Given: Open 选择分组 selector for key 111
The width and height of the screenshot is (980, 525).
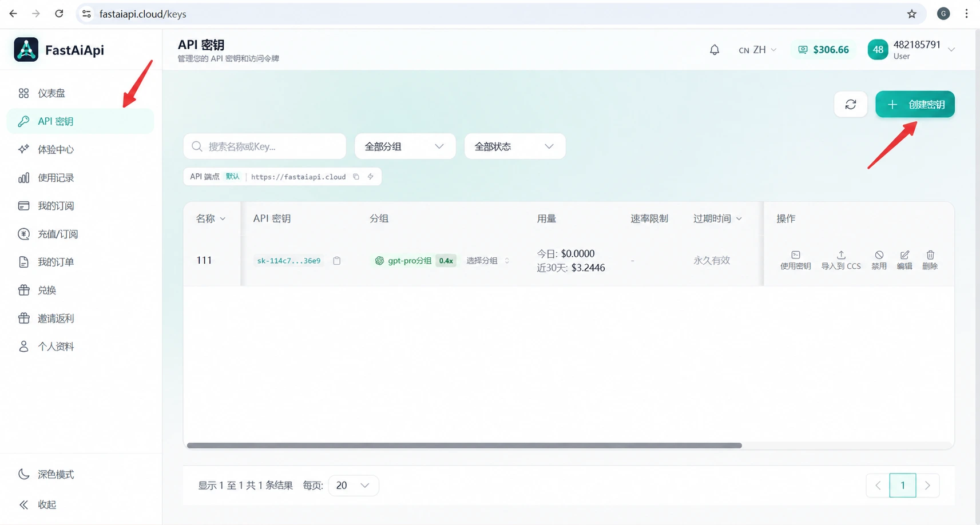Looking at the screenshot, I should 487,261.
